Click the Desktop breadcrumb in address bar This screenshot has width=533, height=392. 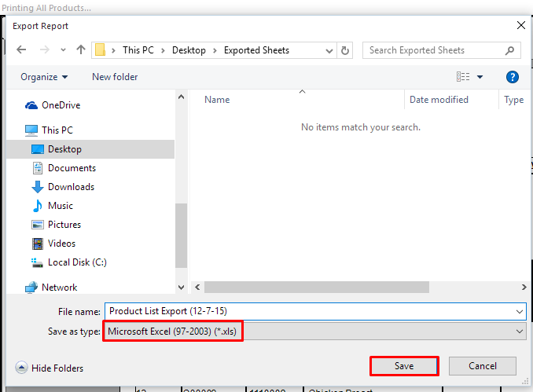pos(189,50)
